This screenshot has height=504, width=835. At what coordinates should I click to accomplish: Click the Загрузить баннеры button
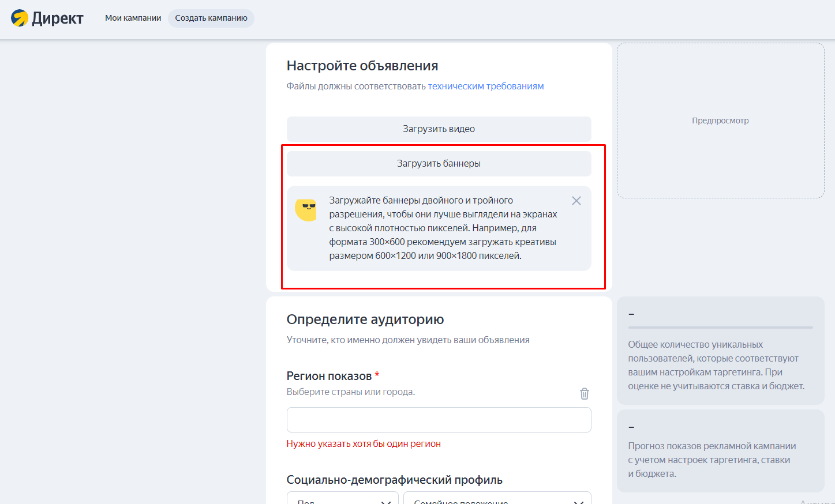(439, 164)
